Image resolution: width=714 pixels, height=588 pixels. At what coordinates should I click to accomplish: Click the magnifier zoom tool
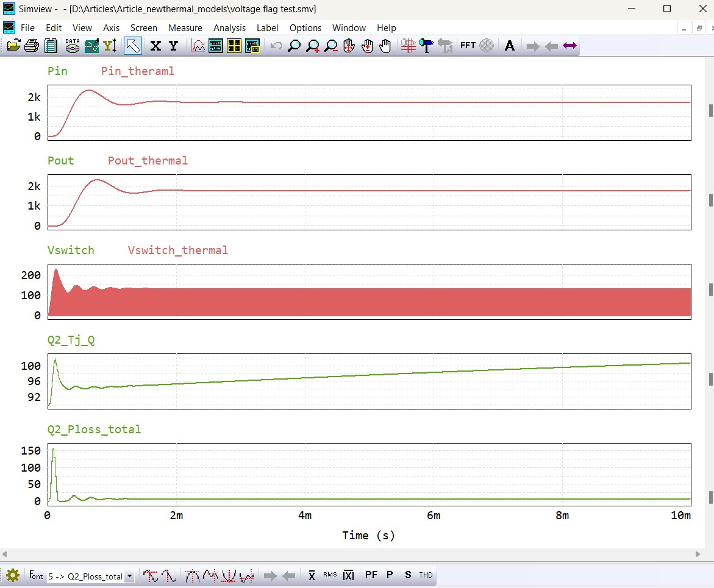tap(294, 46)
